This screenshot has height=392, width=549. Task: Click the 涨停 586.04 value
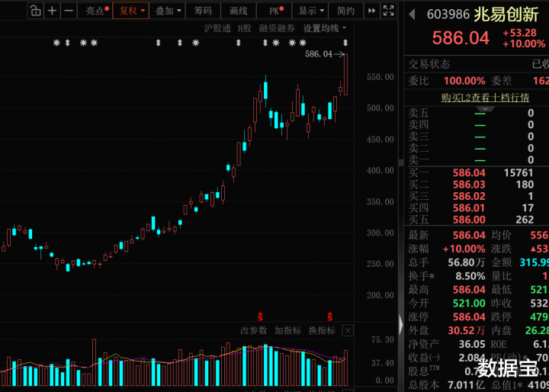pos(469,317)
